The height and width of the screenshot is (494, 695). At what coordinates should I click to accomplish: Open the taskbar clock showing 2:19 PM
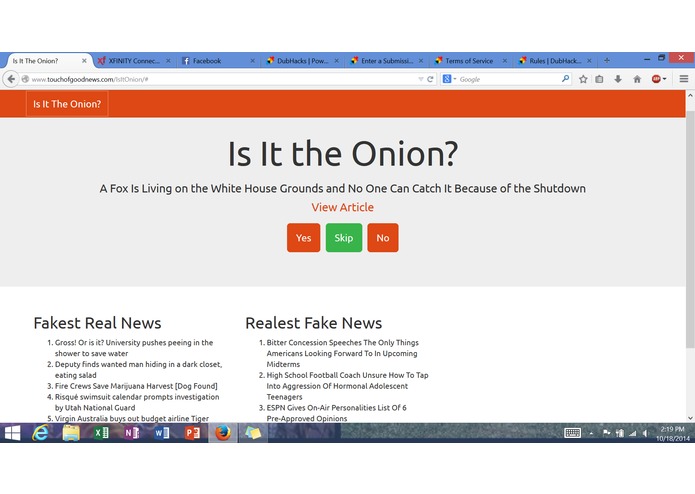[672, 433]
